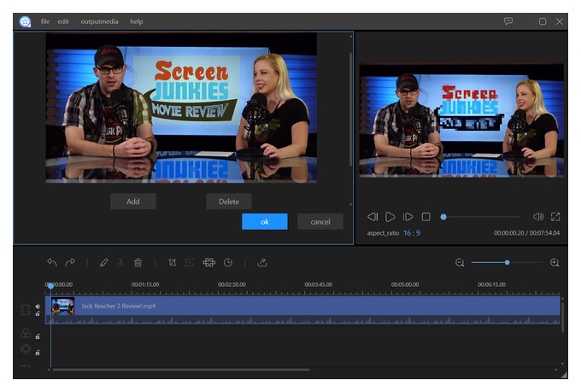Click the cancel button
The image size is (581, 392).
tap(320, 221)
